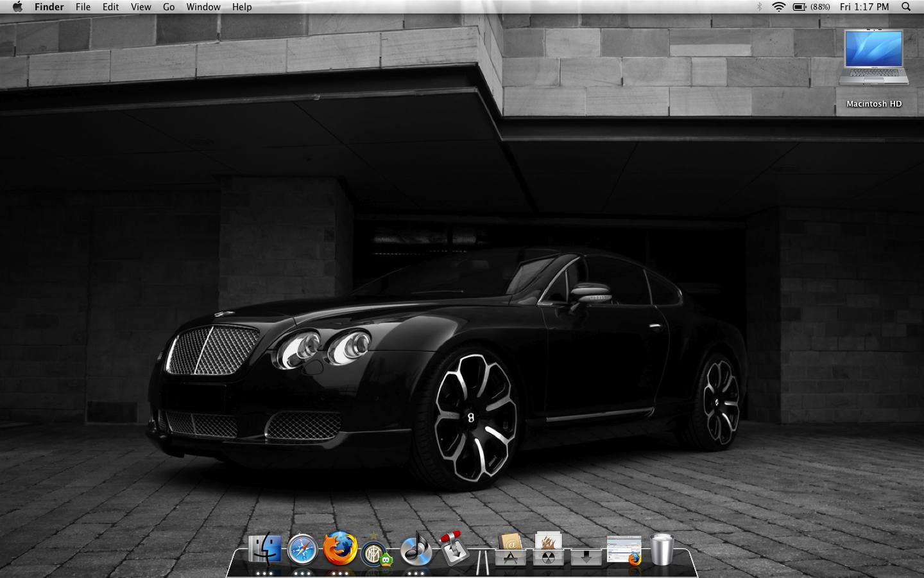Open the Go menu
The width and height of the screenshot is (924, 578).
click(169, 7)
